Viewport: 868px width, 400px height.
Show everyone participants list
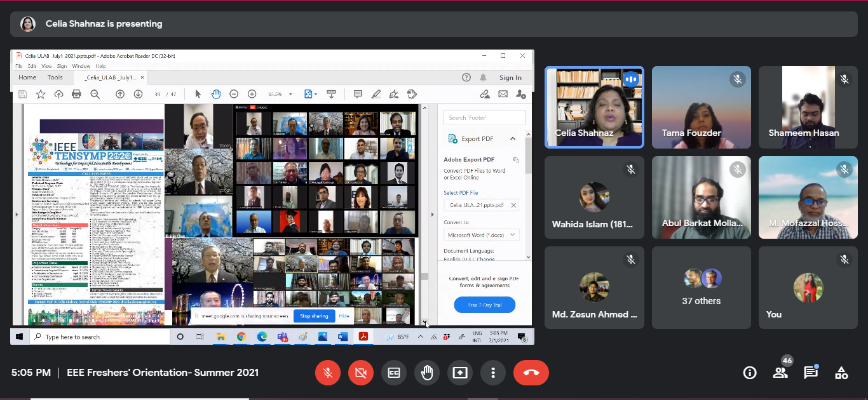point(780,373)
